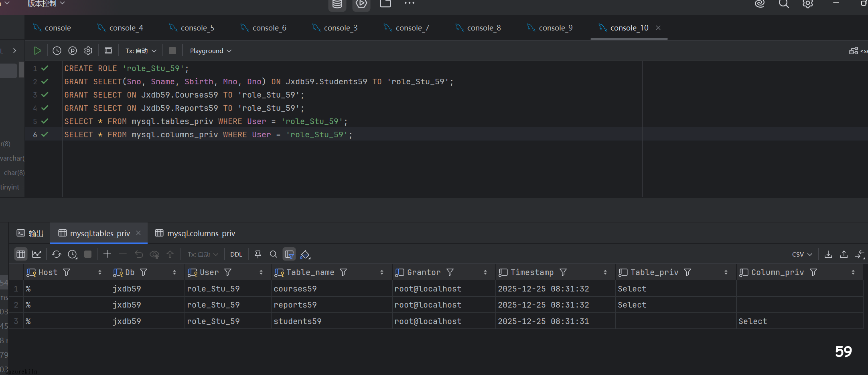This screenshot has height=375, width=868.
Task: Add a new row with the plus icon
Action: 107,254
